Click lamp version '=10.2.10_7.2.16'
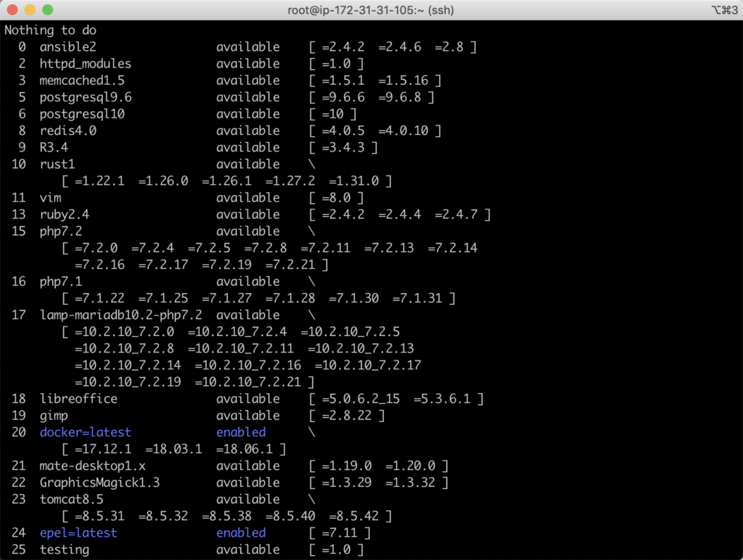The image size is (743, 560). (248, 366)
